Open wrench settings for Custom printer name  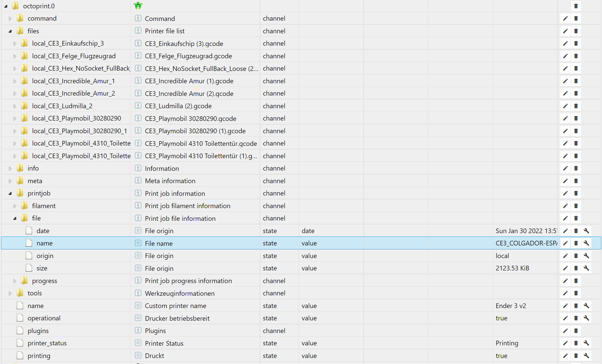click(x=587, y=306)
